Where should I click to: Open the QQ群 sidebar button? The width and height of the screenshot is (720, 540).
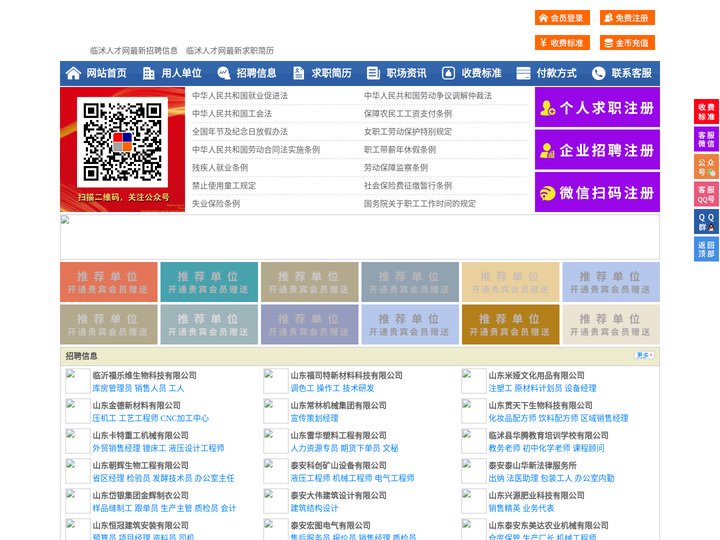[706, 222]
